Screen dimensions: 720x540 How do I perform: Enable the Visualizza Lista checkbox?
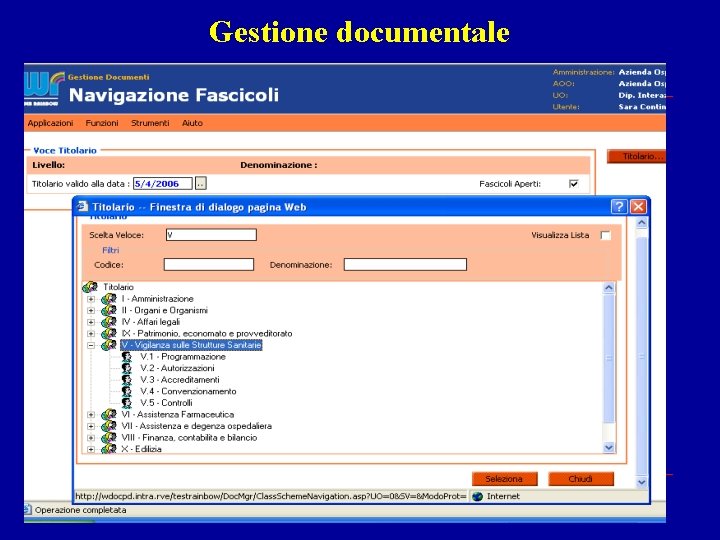(606, 236)
